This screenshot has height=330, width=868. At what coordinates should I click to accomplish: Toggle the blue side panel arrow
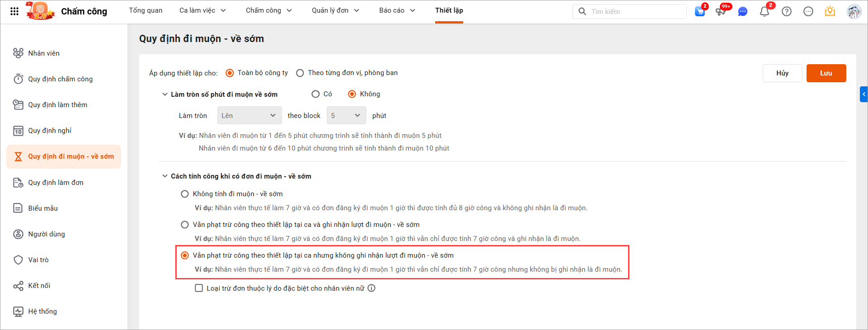click(x=863, y=94)
